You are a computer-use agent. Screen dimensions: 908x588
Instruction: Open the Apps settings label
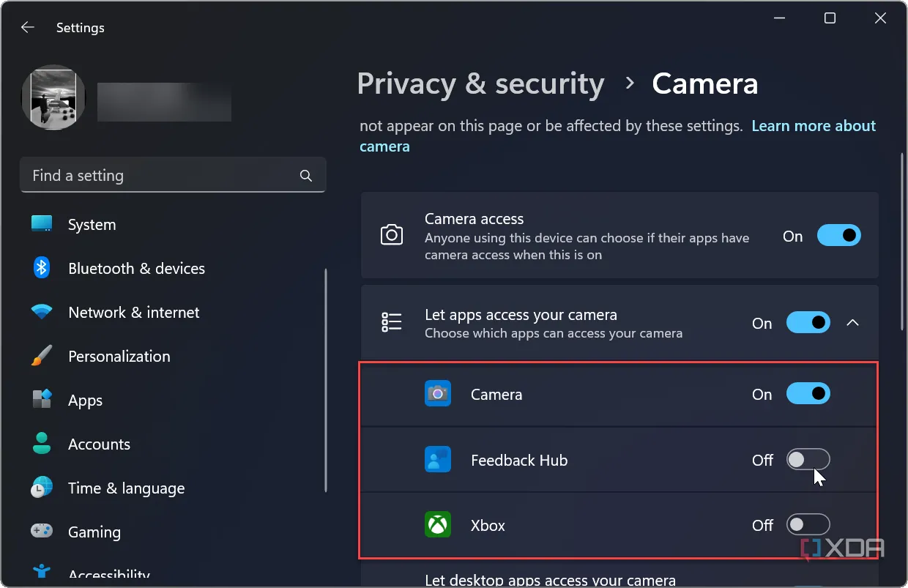[x=86, y=401]
